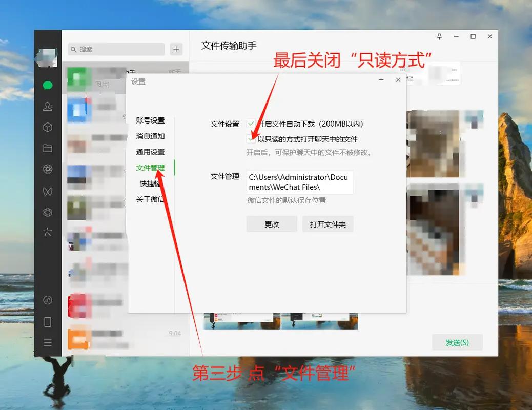This screenshot has width=532, height=410.
Task: Click the phone icon in sidebar
Action: (47, 322)
